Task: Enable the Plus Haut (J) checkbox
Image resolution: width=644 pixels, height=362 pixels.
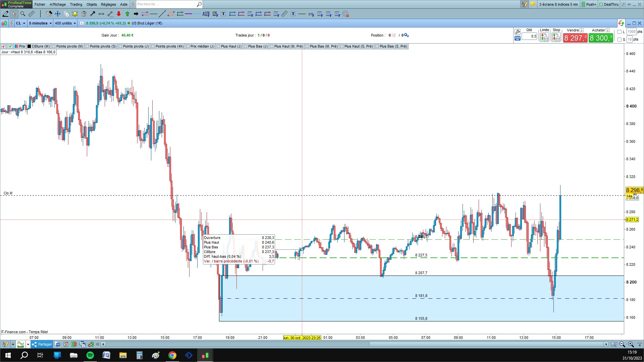Action: (x=219, y=46)
